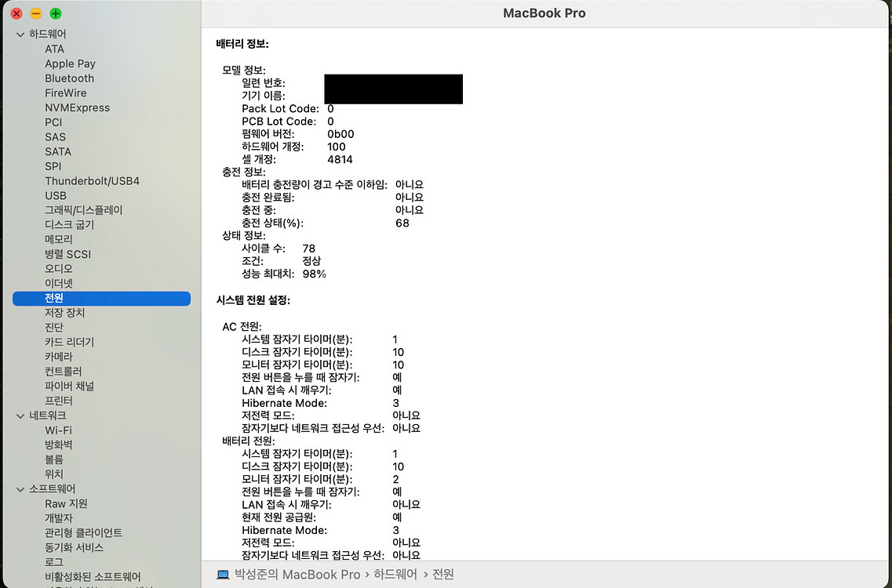Select the highlighted 전원 item
The width and height of the screenshot is (892, 588).
[x=101, y=298]
